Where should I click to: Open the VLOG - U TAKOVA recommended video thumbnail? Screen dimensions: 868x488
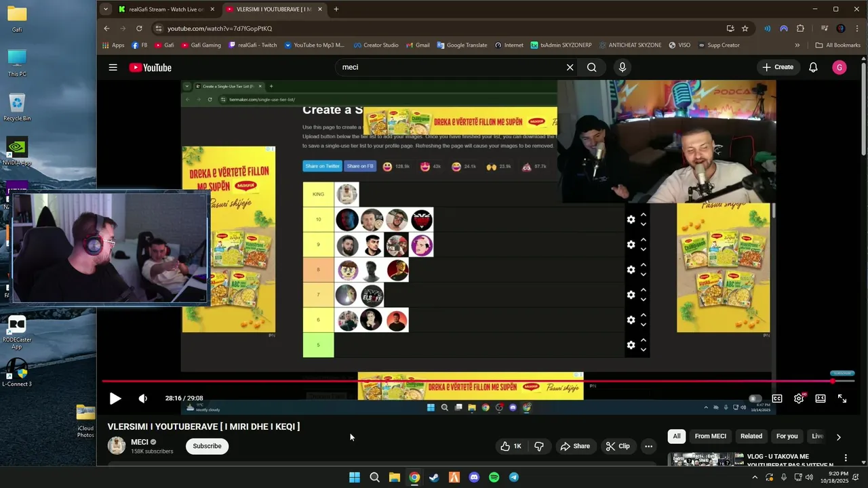tap(705, 460)
